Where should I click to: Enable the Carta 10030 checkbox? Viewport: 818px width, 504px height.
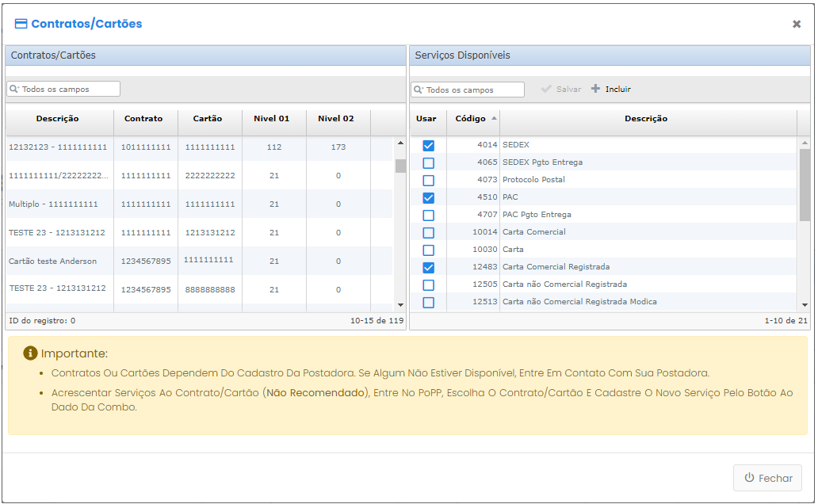pyautogui.click(x=428, y=250)
